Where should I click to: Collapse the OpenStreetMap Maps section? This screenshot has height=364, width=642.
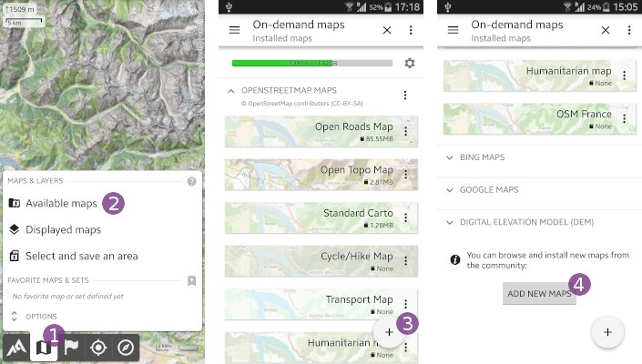point(231,91)
